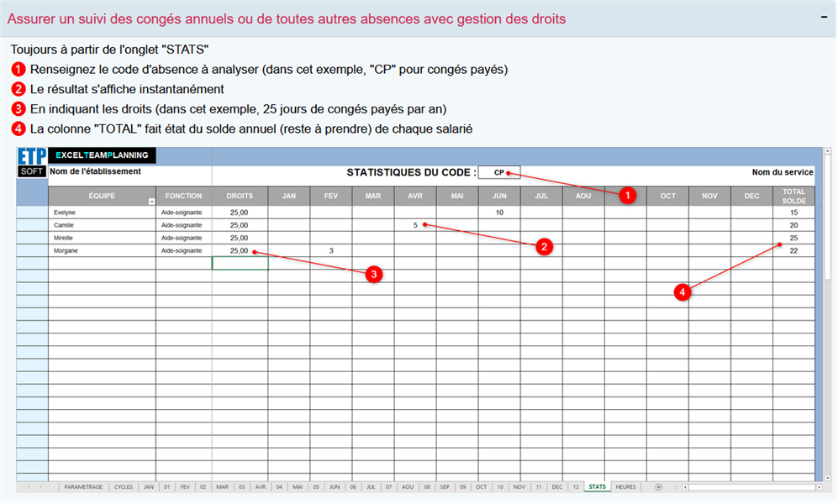
Task: Collapse the section with the minus icon
Action: [x=824, y=18]
